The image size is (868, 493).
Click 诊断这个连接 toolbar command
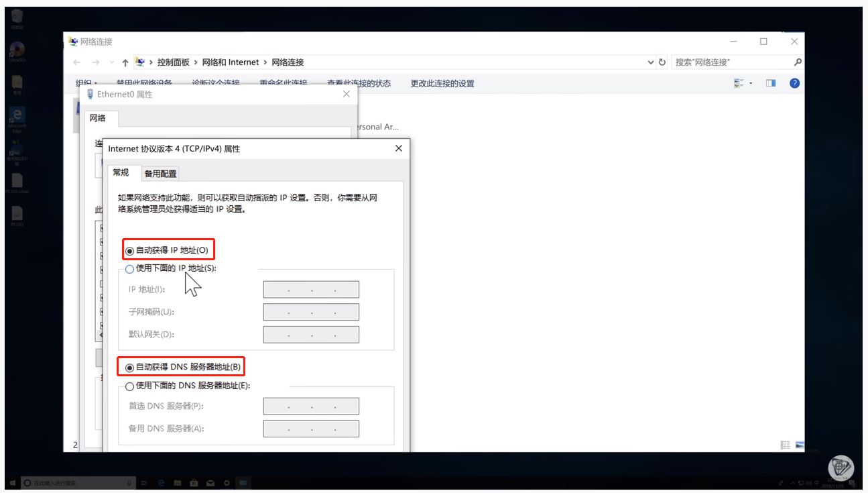point(216,83)
